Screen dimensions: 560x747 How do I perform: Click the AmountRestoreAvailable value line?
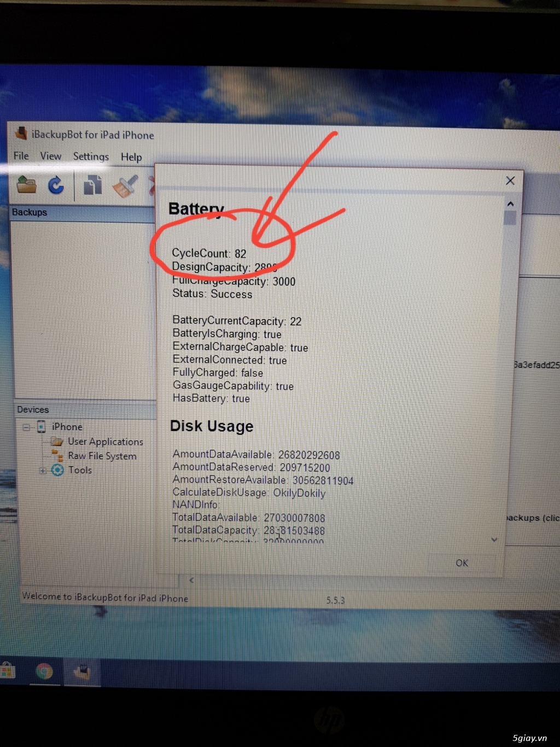click(263, 480)
